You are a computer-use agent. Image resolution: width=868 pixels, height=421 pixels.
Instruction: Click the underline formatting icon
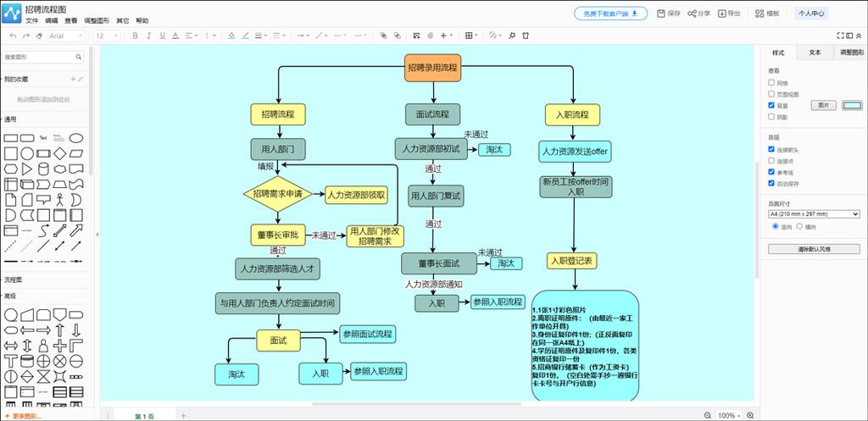pyautogui.click(x=160, y=36)
